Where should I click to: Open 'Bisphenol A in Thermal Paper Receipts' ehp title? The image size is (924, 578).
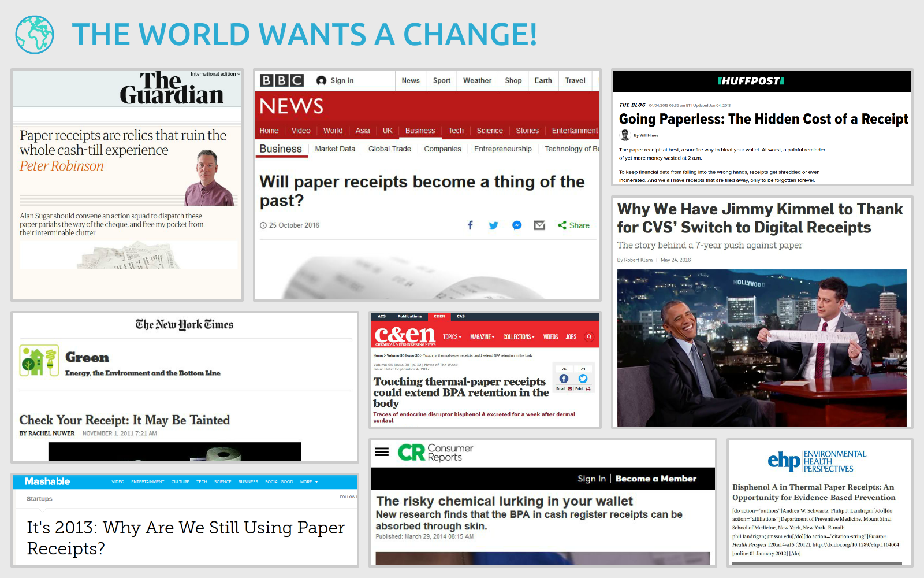point(814,492)
